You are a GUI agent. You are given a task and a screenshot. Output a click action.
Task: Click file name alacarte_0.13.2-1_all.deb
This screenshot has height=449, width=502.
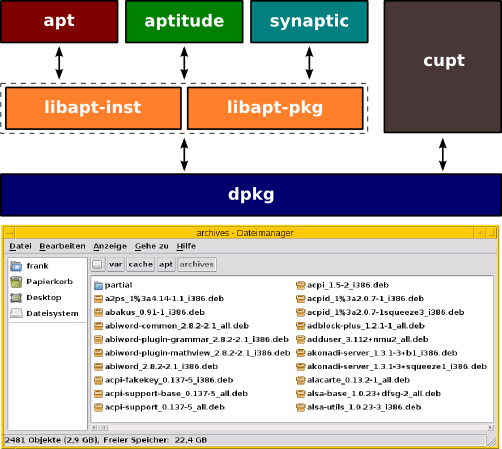(358, 380)
